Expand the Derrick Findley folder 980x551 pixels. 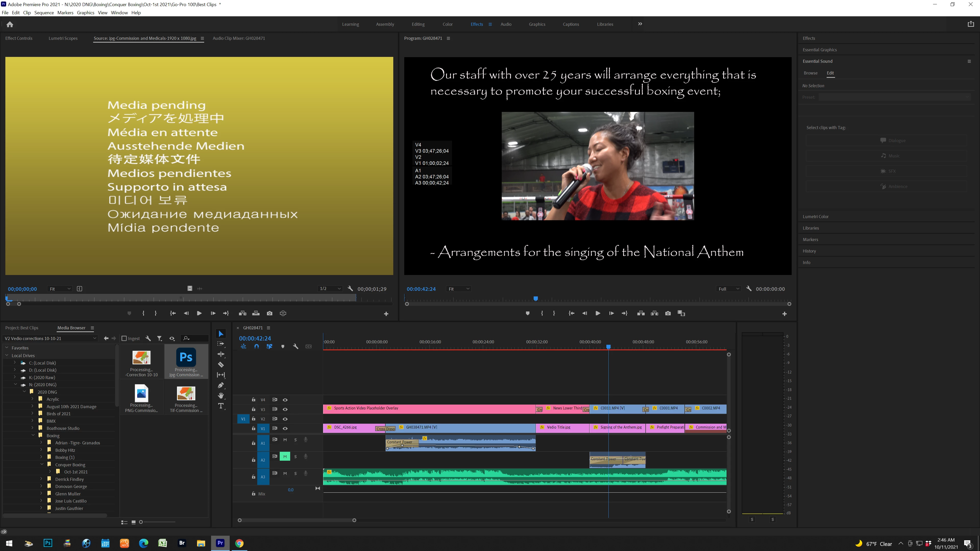point(41,479)
